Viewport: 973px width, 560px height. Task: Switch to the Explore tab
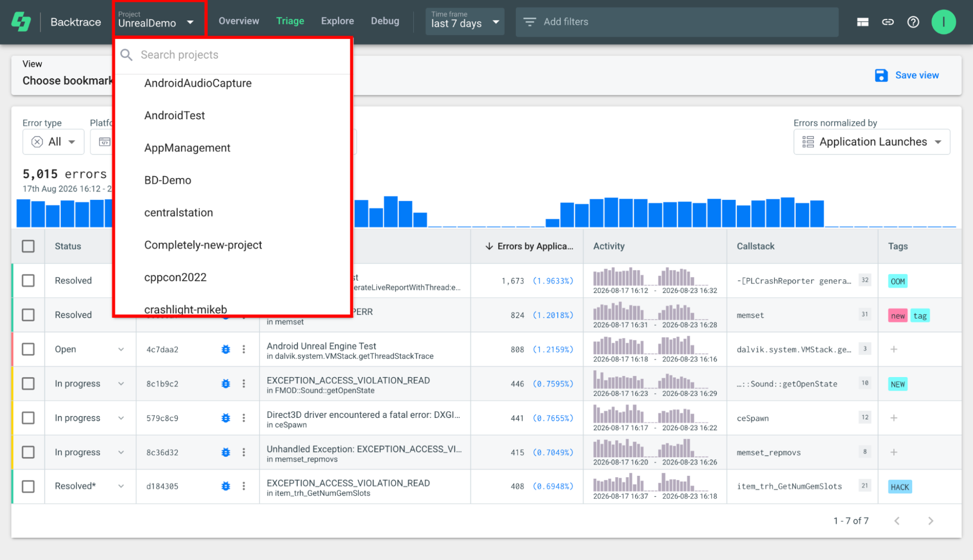tap(337, 21)
